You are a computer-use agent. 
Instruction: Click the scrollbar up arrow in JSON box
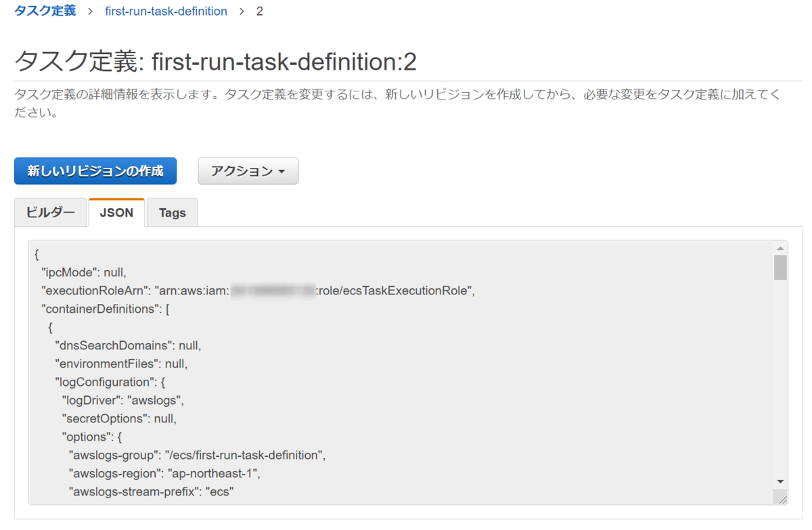[780, 248]
